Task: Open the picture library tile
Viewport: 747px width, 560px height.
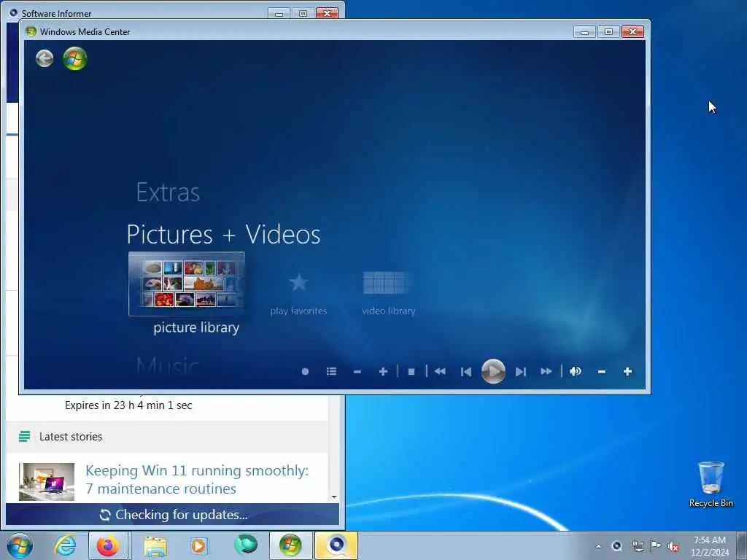Action: click(x=186, y=284)
